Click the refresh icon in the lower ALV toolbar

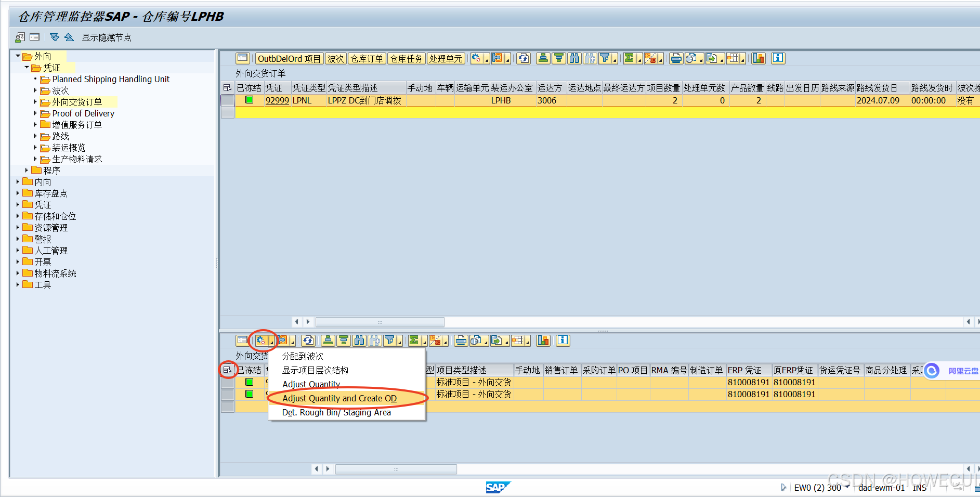[x=308, y=341]
